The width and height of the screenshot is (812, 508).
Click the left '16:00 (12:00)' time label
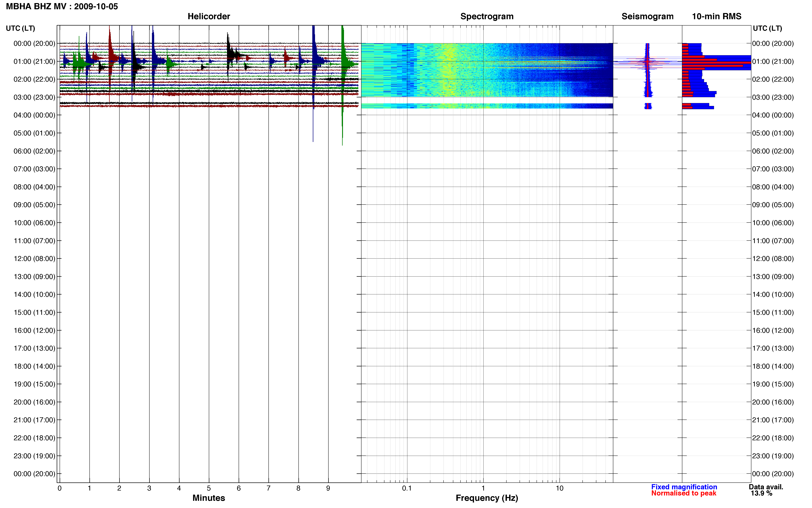pos(34,330)
